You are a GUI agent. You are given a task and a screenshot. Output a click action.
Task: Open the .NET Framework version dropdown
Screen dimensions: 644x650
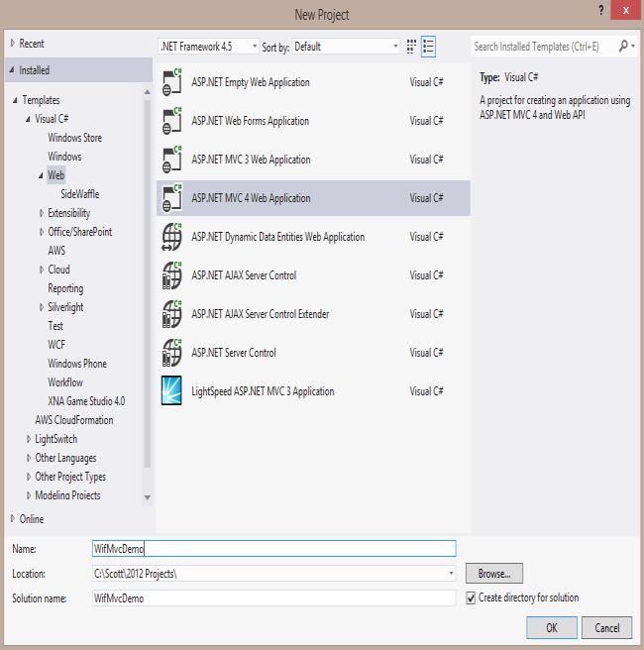coord(208,47)
